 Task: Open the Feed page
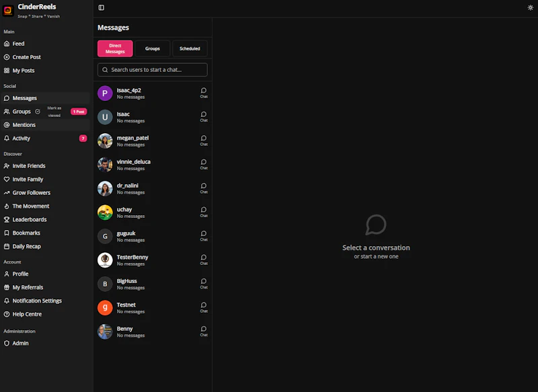point(45,44)
